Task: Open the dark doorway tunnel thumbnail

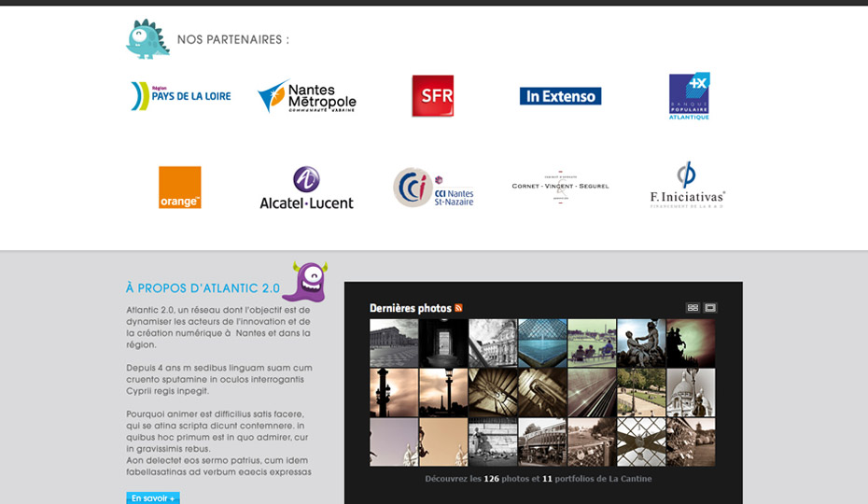Action: [443, 343]
